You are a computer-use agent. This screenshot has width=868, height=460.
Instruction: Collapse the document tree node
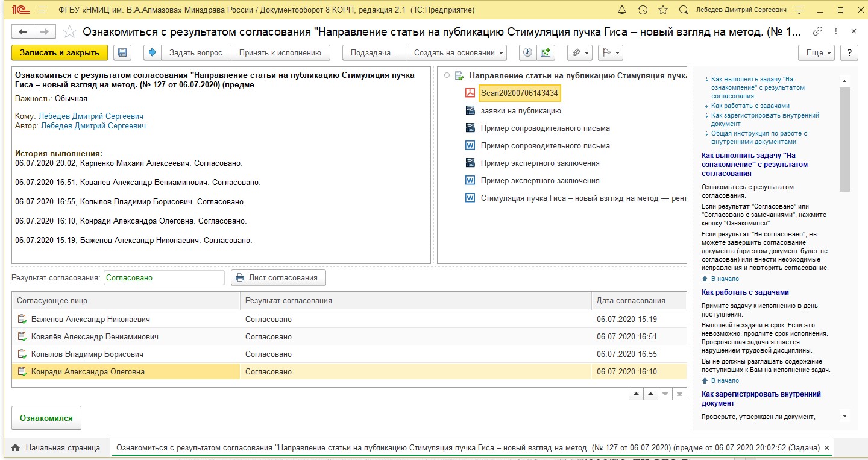447,76
